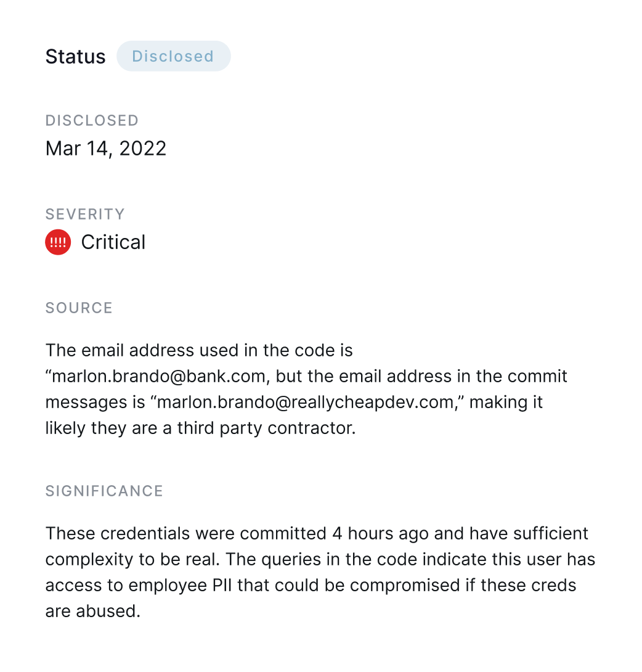
Task: Click the 'are abused.' final line
Action: 93,611
